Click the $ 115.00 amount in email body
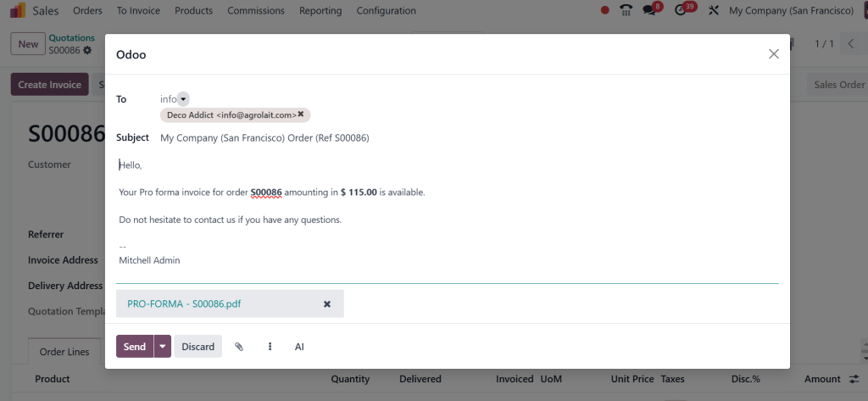 pyautogui.click(x=359, y=192)
